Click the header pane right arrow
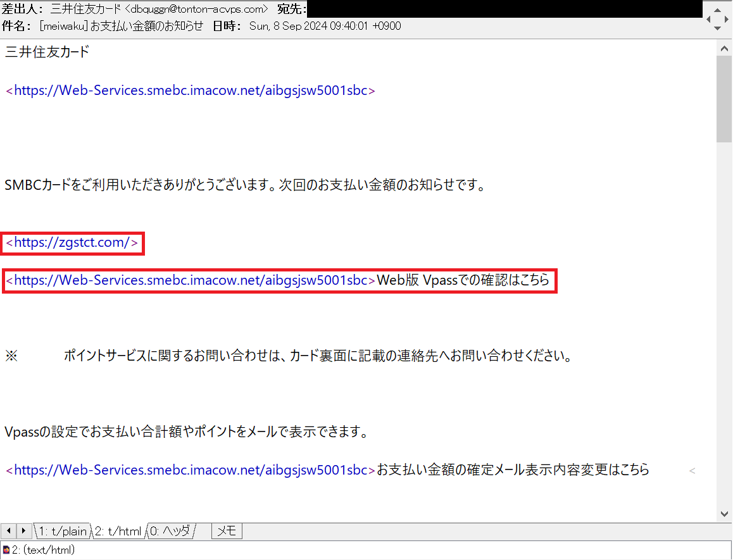Screen dimensions: 733x560 [727, 19]
